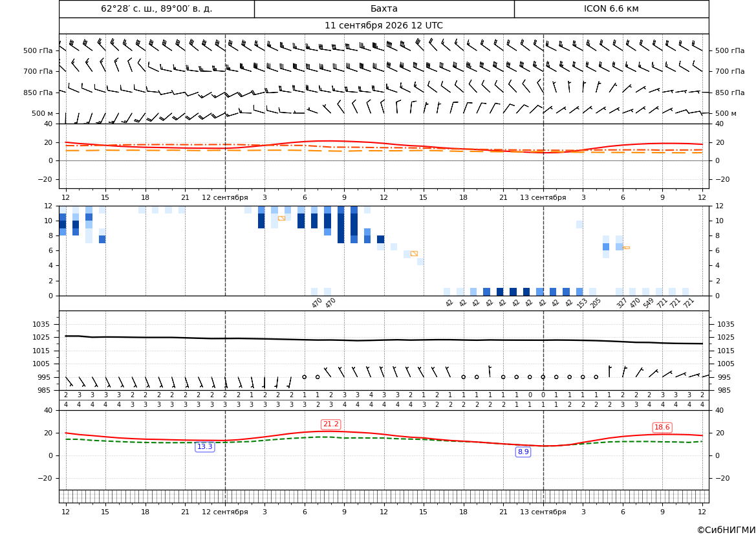
Task: Click the orange hatched box near level 10
Action: coord(281,219)
